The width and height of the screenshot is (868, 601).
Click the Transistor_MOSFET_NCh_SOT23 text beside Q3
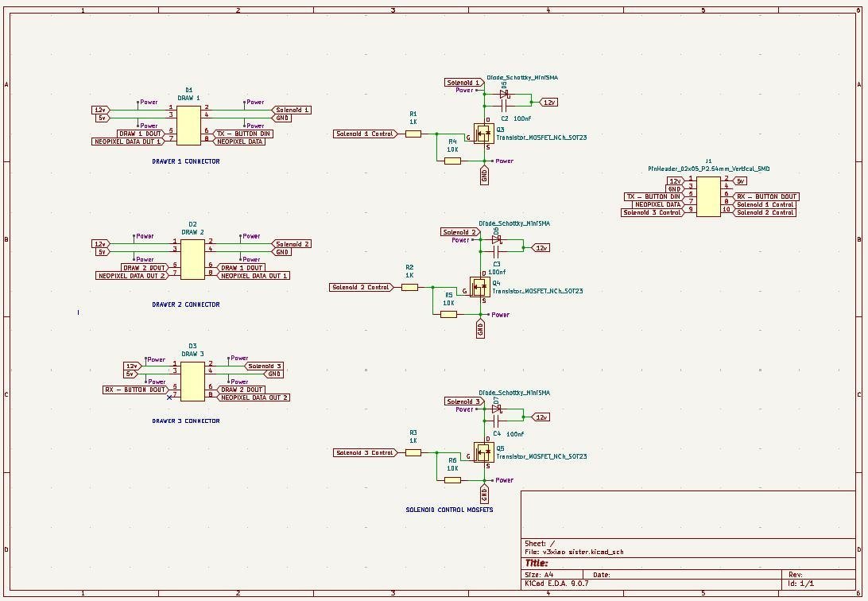(541, 138)
